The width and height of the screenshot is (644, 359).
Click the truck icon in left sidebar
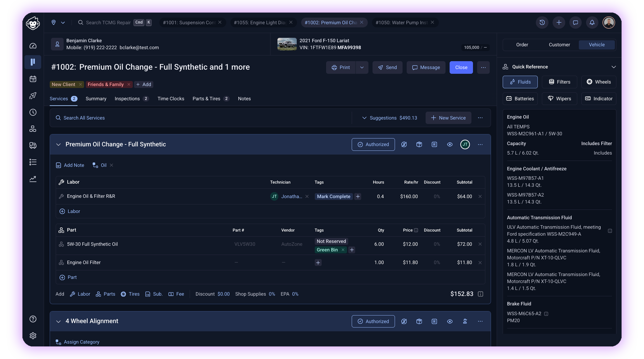tap(33, 146)
